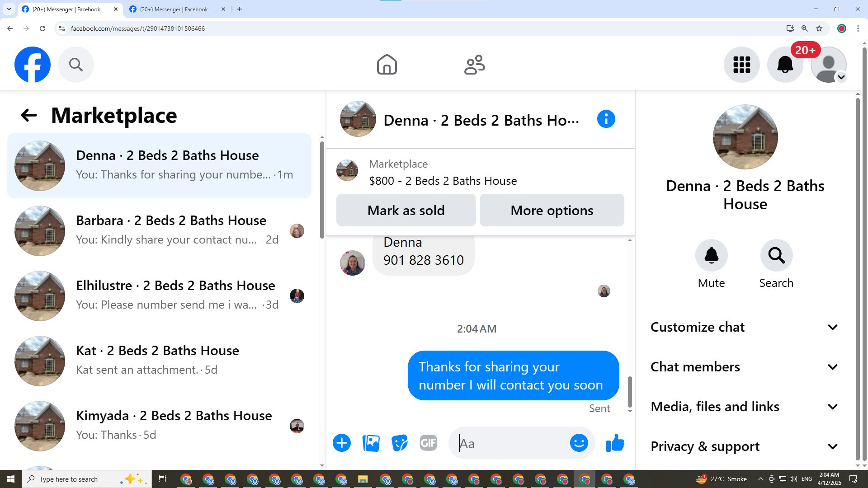Click the Mark as sold button

[406, 210]
